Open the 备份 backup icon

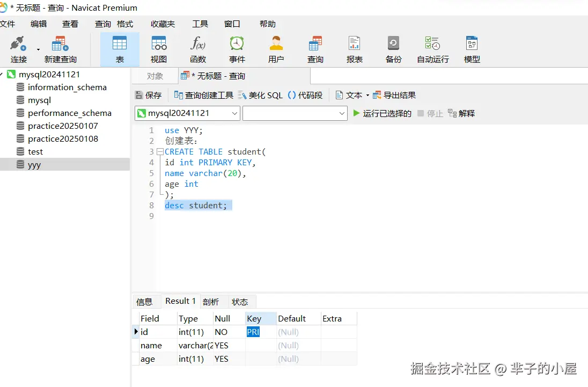(x=393, y=49)
